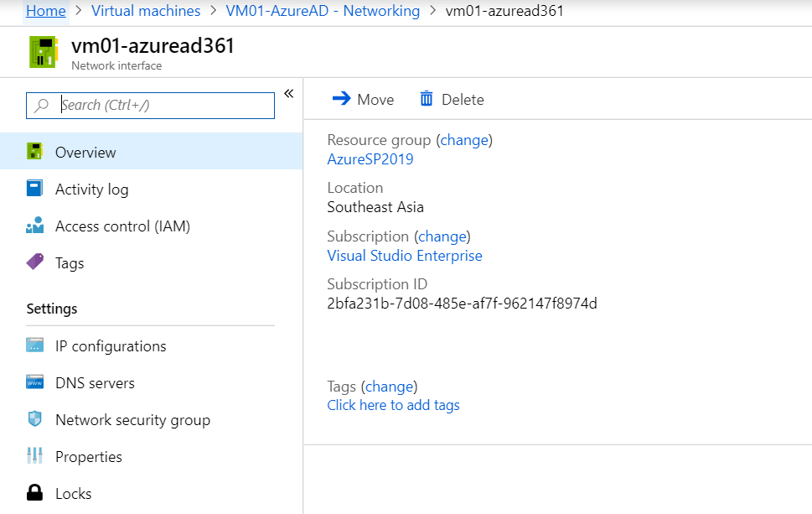This screenshot has height=514, width=812.
Task: Click the Southeast Asia location value
Action: [375, 207]
